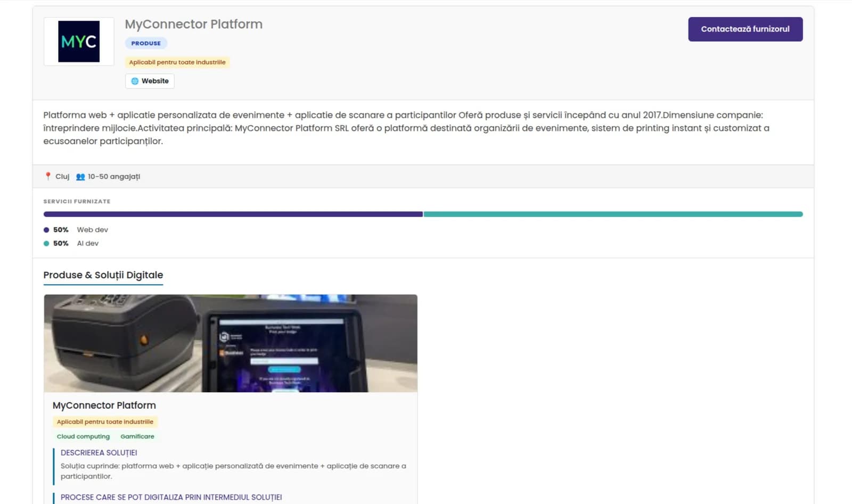Click the teal AI dev progress segment
852x504 pixels.
(613, 214)
